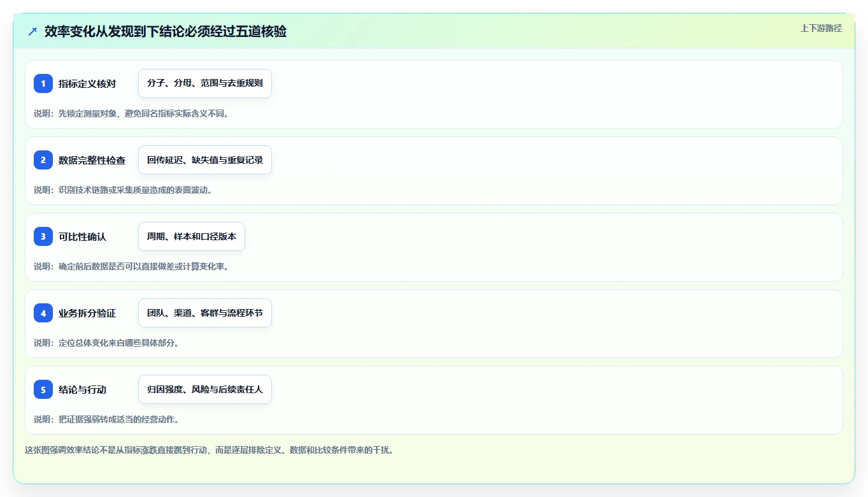Click the step 4 number badge

tap(43, 313)
